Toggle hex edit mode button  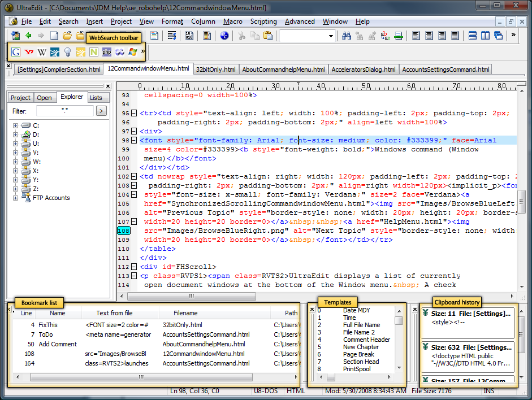189,35
